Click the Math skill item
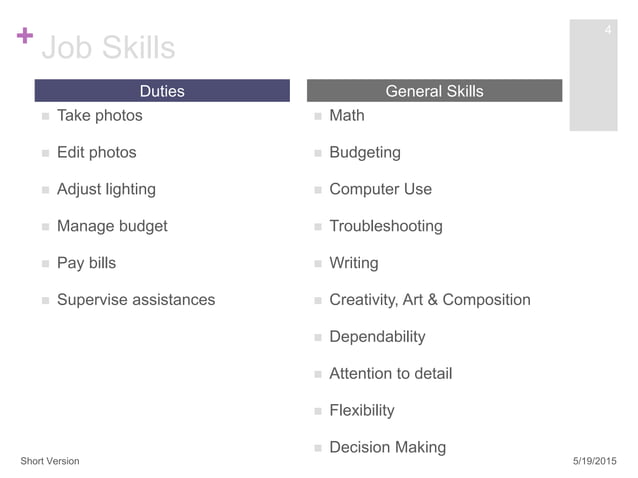The image size is (638, 478). (347, 116)
